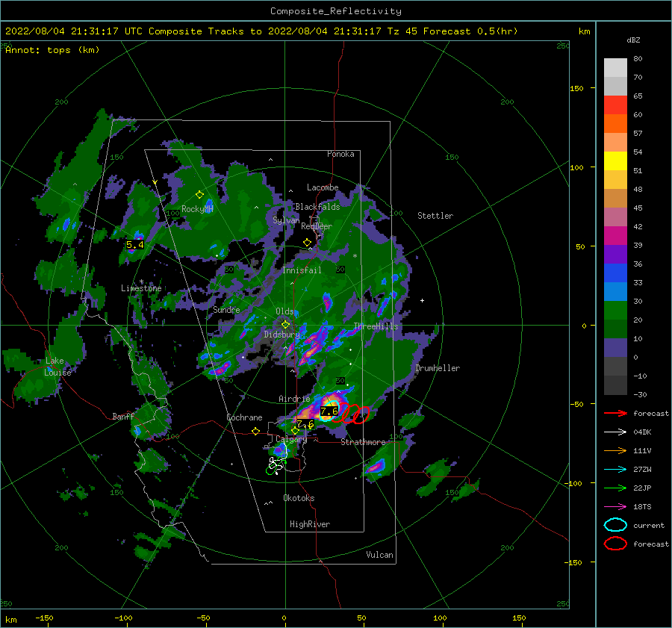Screen dimensions: 672x628
Task: Select the RedDeer city label
Action: click(x=317, y=226)
